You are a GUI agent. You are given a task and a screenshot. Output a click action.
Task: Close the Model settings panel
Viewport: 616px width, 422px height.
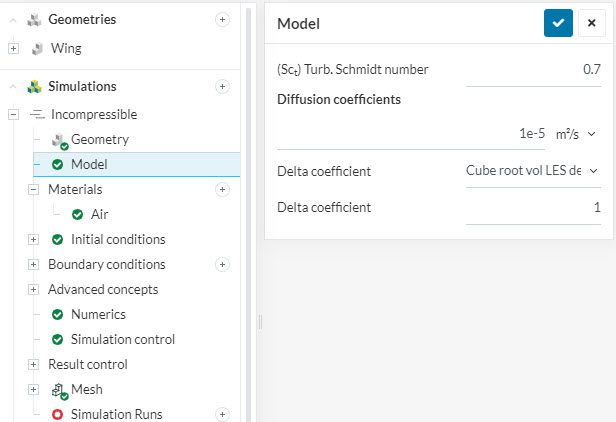[592, 24]
